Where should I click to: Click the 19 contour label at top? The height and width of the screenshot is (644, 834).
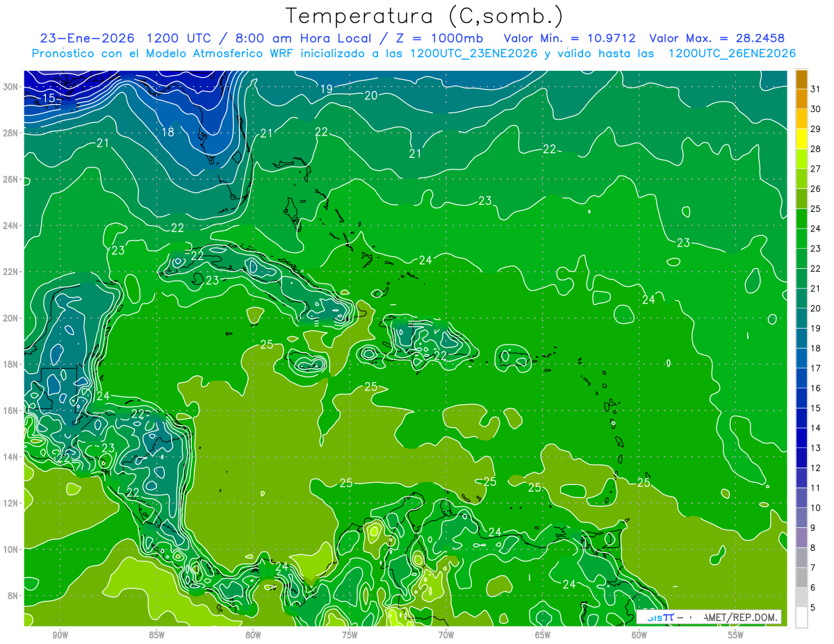(x=326, y=89)
